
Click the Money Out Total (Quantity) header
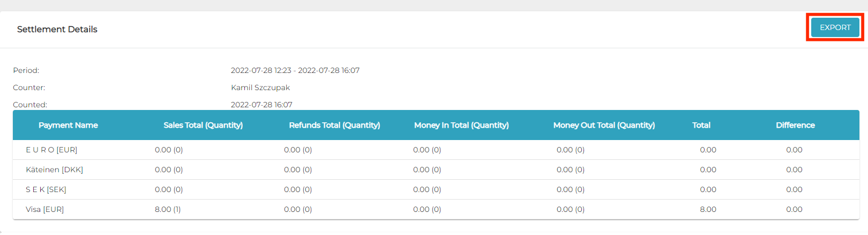point(604,125)
